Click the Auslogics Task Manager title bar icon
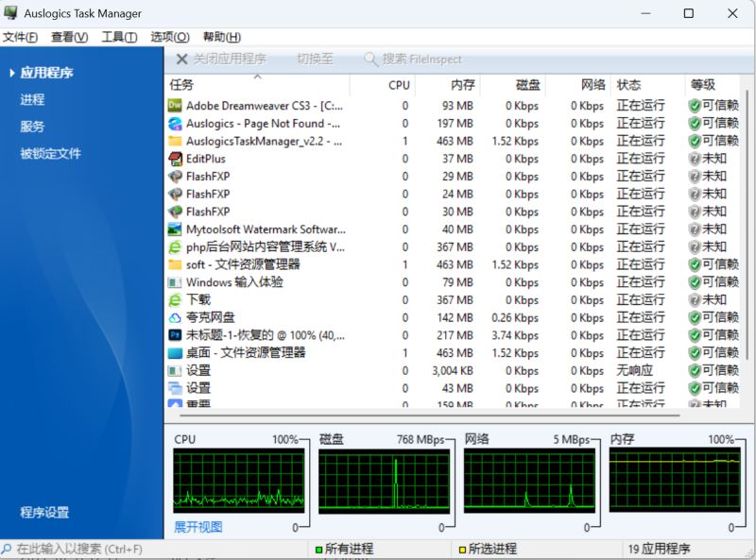756x560 pixels. pos(10,13)
